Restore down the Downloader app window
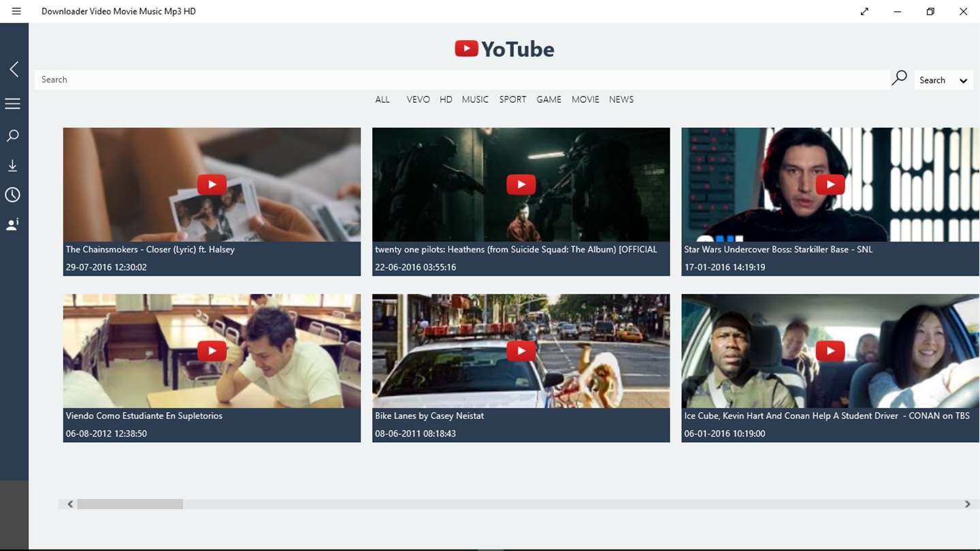 tap(930, 12)
